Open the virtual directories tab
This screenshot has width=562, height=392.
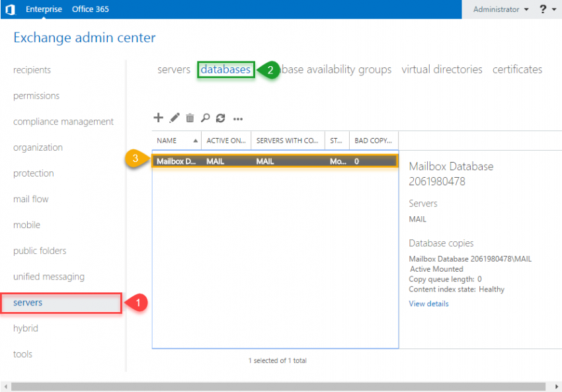pyautogui.click(x=442, y=69)
